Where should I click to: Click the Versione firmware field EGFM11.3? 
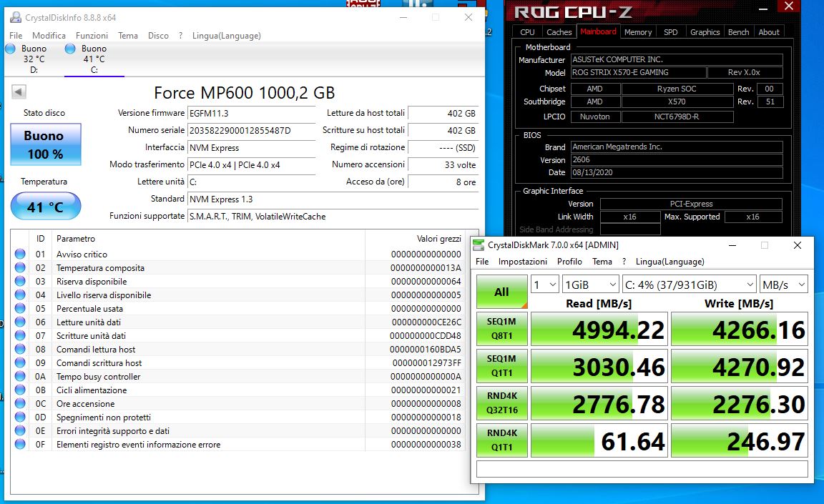pos(252,113)
